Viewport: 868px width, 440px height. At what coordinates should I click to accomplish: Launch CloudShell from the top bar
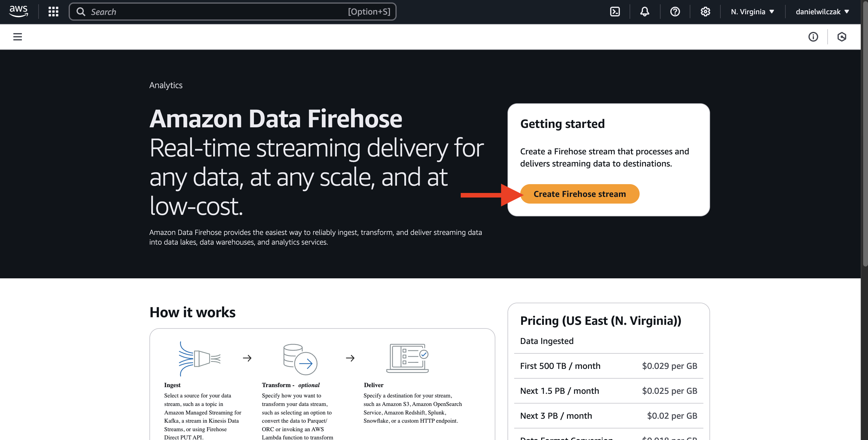[x=615, y=12]
